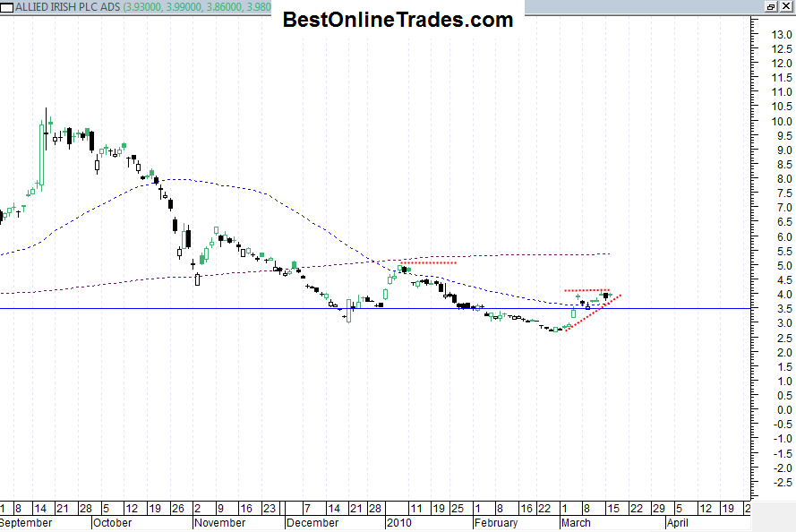Click the October month label
This screenshot has height=532, width=796.
[113, 523]
